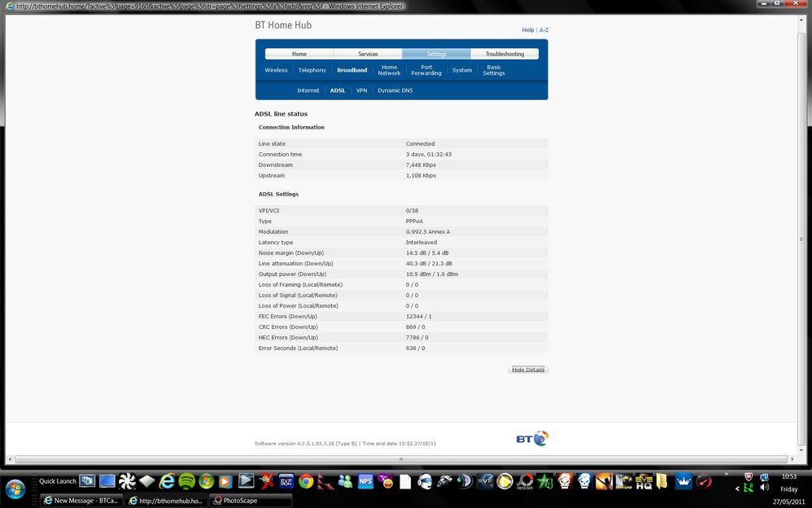Open the headset icon with the blue visor
812x508 pixels.
tap(426, 482)
